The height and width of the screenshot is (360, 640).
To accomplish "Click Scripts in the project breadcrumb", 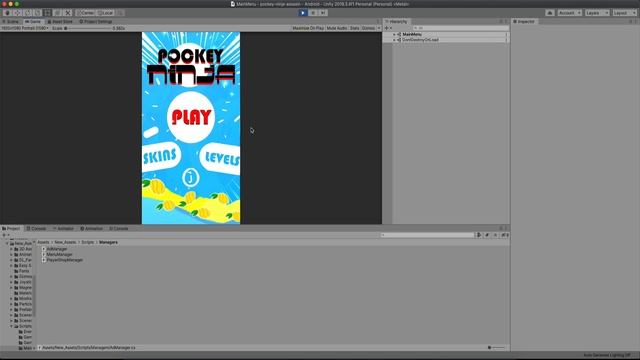I will click(x=88, y=242).
